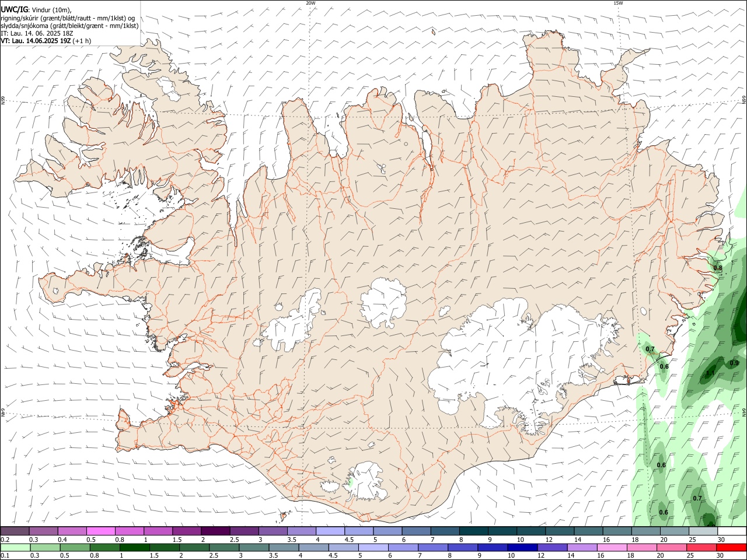The width and height of the screenshot is (747, 560).
Task: Click the '15W' longitude label at the top
Action: pyautogui.click(x=617, y=3)
